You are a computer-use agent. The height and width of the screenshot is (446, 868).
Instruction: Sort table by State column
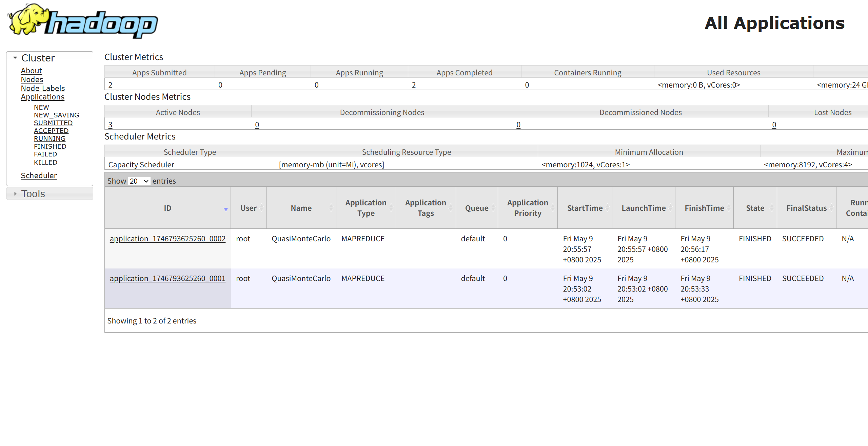[755, 208]
